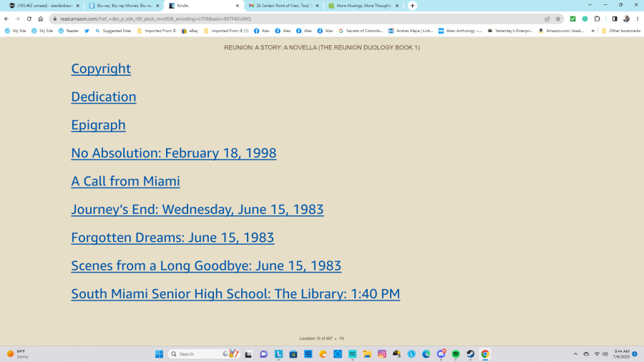Image resolution: width=644 pixels, height=362 pixels.
Task: Open the eBay bookmark
Action: tap(190, 31)
